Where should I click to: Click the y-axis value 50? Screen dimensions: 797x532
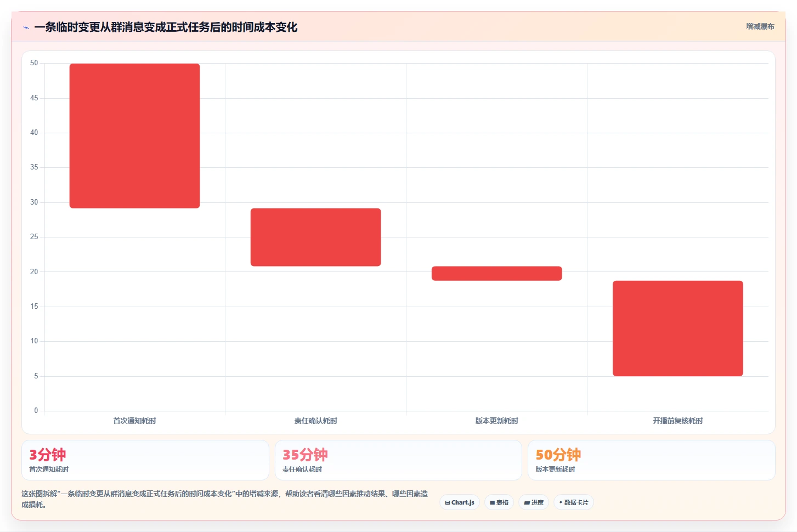34,63
